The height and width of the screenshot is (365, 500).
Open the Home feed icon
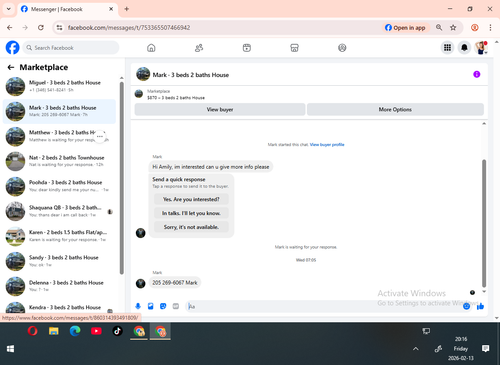click(x=151, y=48)
